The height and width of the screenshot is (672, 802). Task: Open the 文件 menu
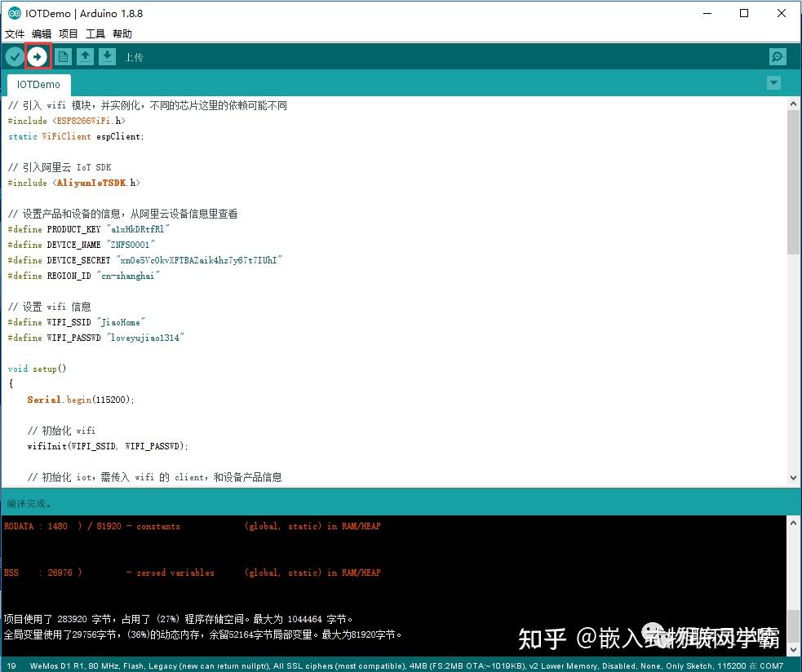tap(14, 33)
